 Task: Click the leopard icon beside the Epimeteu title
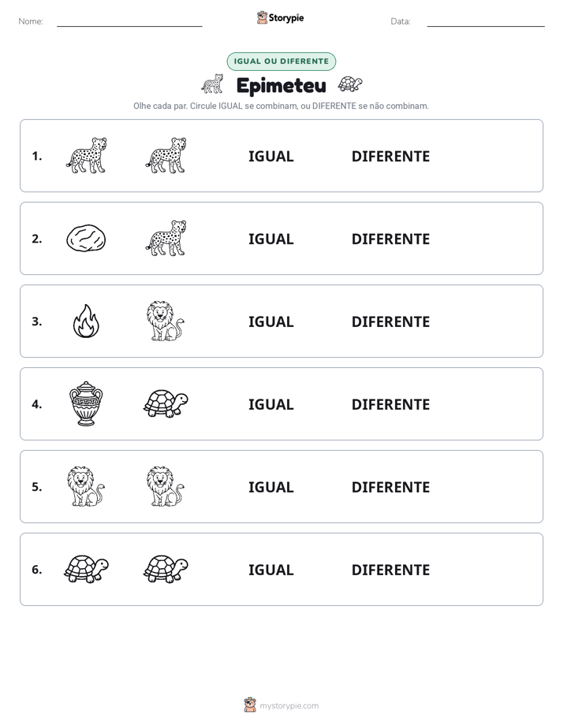click(212, 84)
